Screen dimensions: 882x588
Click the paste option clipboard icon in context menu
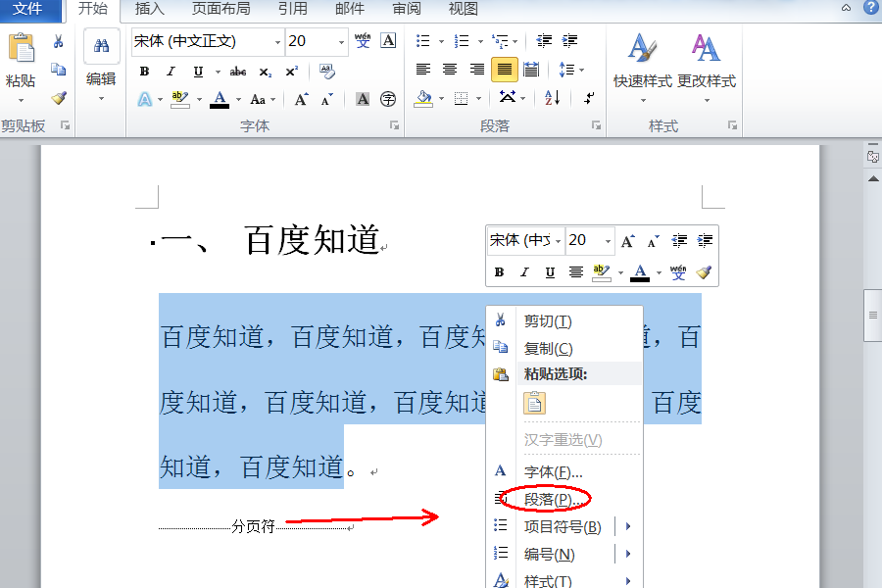(534, 403)
